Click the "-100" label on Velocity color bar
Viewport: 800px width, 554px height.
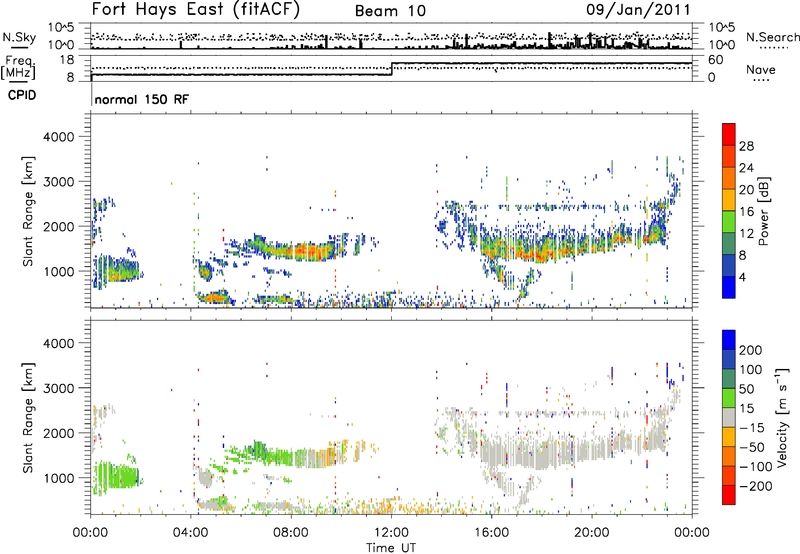pyautogui.click(x=755, y=467)
